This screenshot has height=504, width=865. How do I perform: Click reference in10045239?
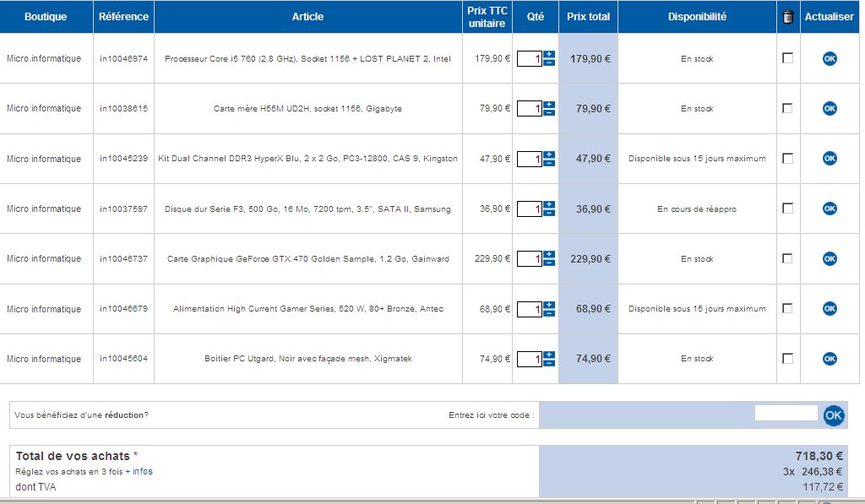coord(123,158)
